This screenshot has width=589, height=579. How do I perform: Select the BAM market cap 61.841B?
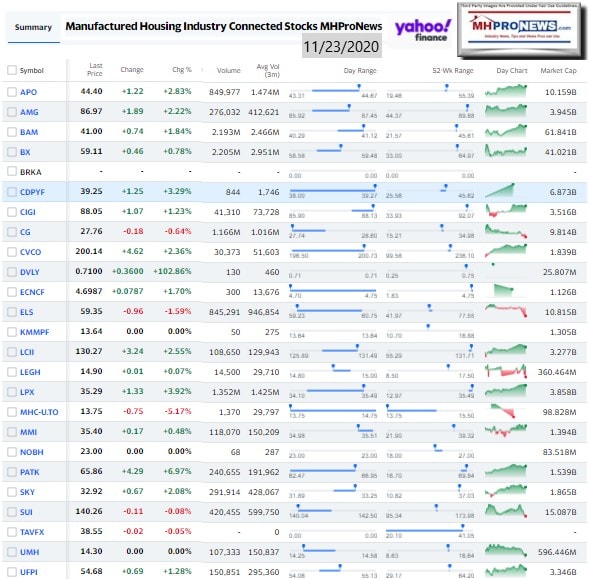tap(560, 132)
